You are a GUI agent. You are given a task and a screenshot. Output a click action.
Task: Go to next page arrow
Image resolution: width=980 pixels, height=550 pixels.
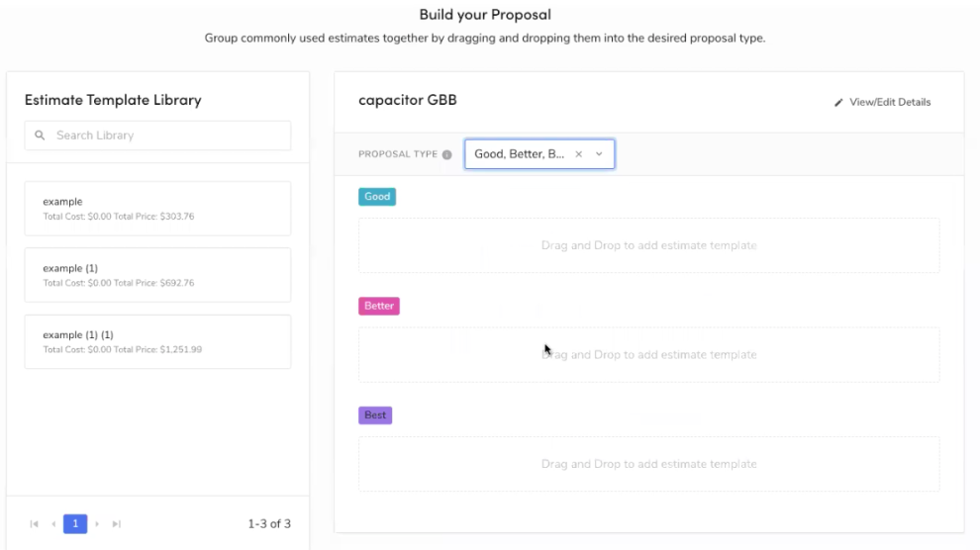point(97,524)
